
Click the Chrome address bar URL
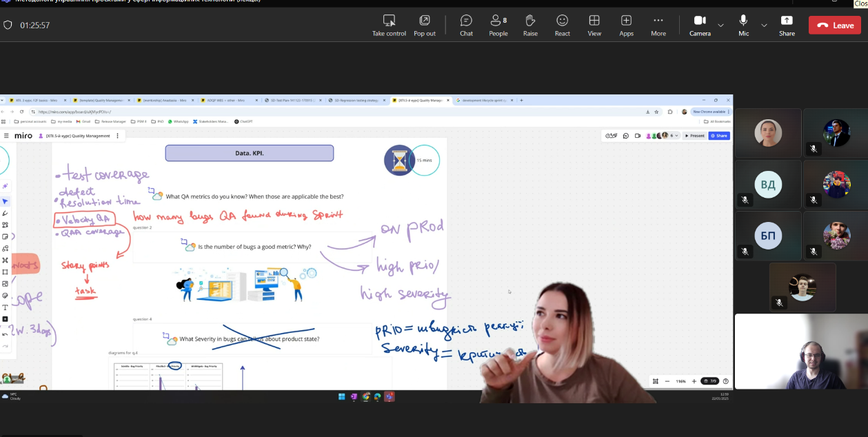74,112
